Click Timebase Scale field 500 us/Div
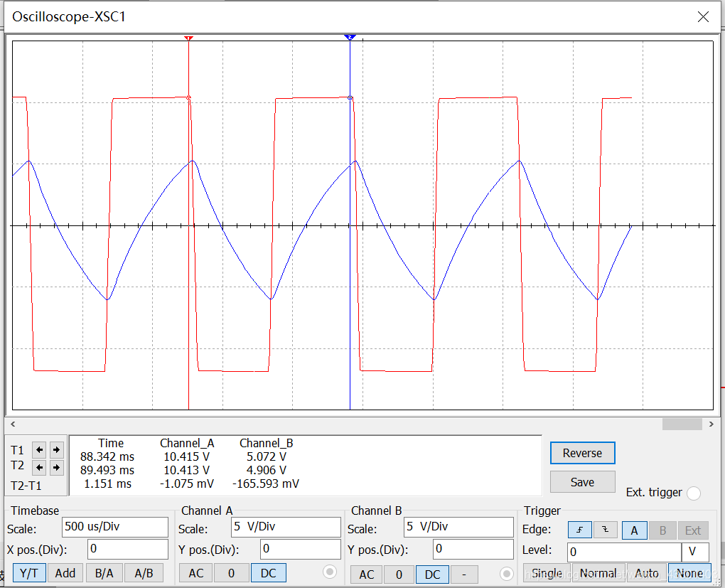The width and height of the screenshot is (725, 588). tap(115, 527)
